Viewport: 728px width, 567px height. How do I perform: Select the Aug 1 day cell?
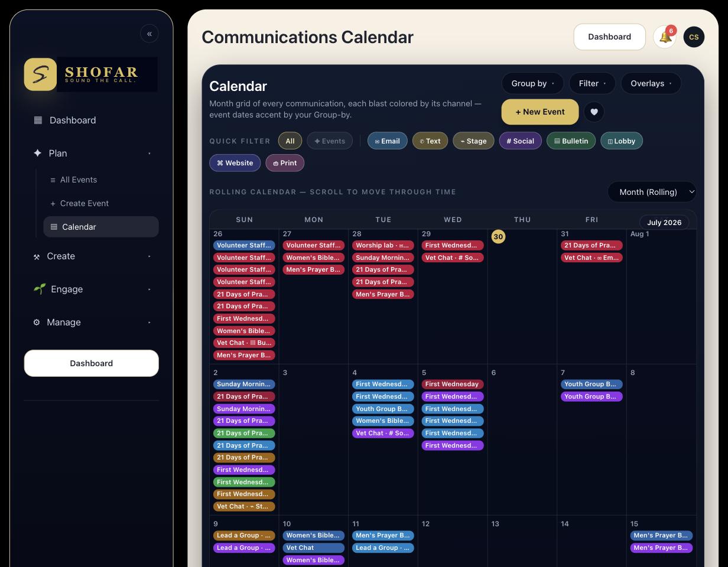tap(661, 296)
